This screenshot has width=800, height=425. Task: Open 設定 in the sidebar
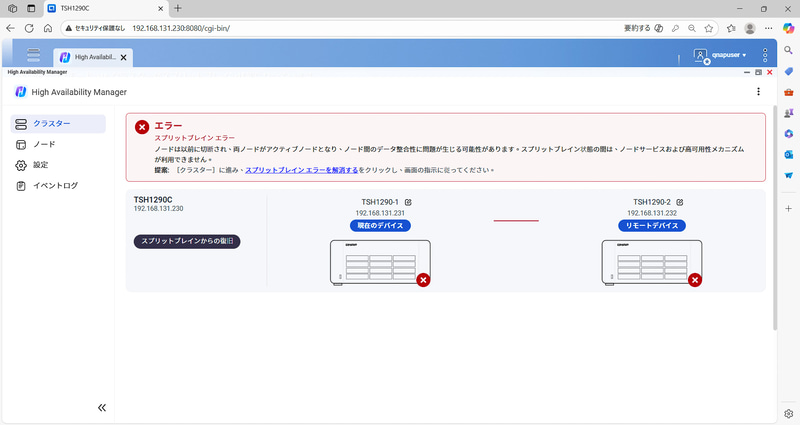(58, 165)
